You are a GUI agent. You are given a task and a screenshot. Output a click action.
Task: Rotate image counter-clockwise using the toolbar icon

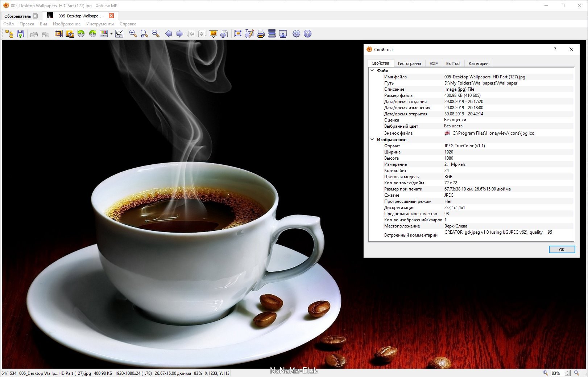point(81,34)
